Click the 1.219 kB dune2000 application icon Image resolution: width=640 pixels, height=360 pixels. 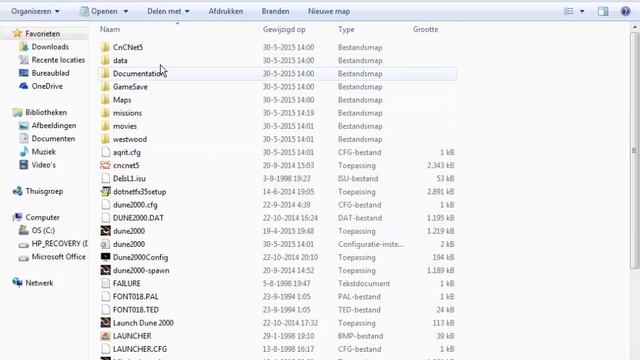coord(105,231)
